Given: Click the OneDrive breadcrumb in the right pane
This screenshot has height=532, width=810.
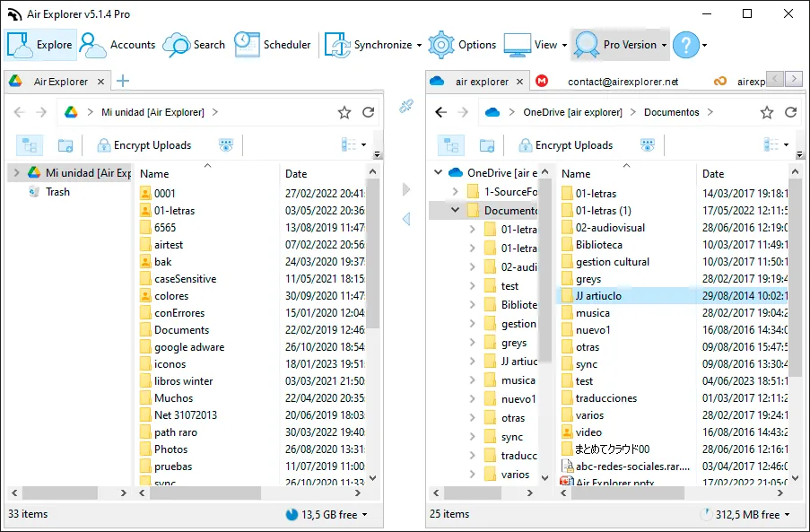Looking at the screenshot, I should [x=572, y=112].
